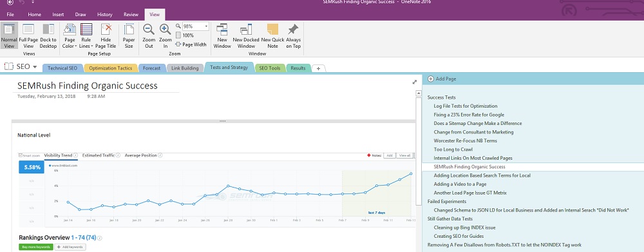Click the Zoom Out magnifier
This screenshot has width=644, height=252.
pyautogui.click(x=149, y=35)
